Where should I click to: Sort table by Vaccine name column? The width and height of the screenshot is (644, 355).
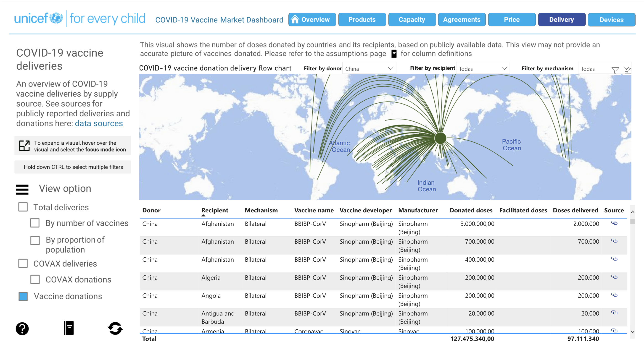click(x=314, y=210)
